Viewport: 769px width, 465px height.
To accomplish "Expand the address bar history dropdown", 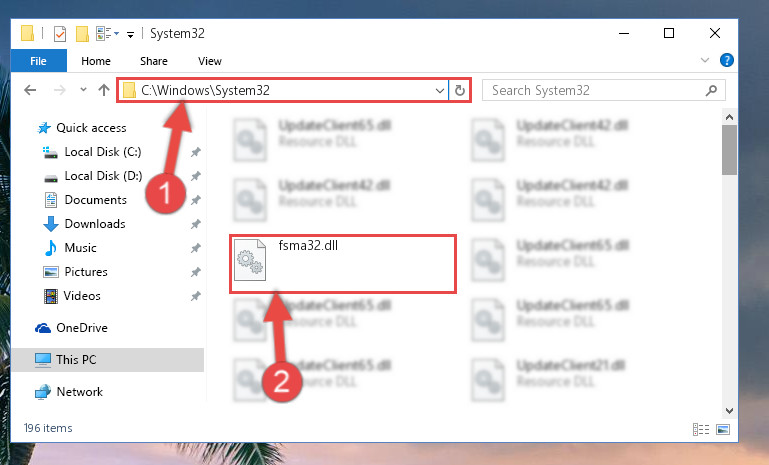I will pyautogui.click(x=439, y=91).
